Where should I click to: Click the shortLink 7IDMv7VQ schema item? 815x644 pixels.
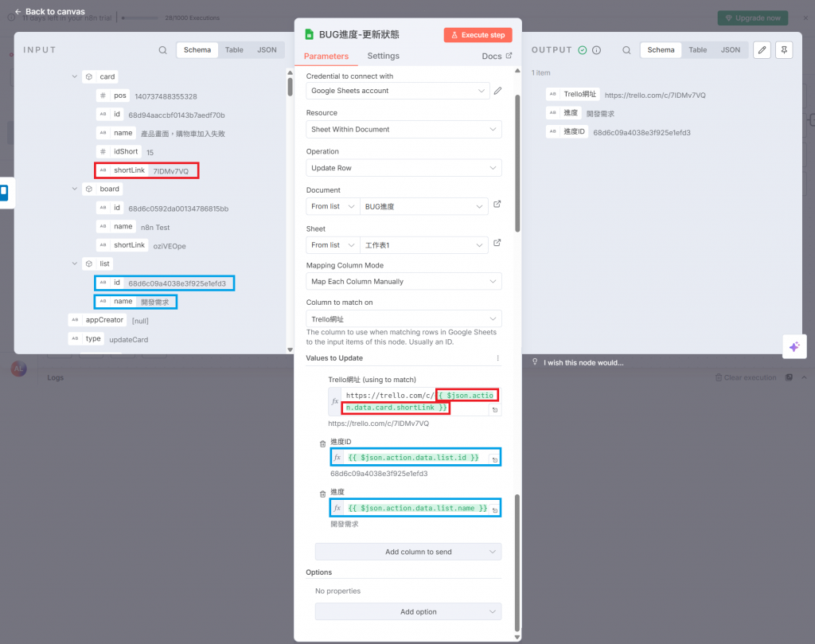[x=146, y=170]
